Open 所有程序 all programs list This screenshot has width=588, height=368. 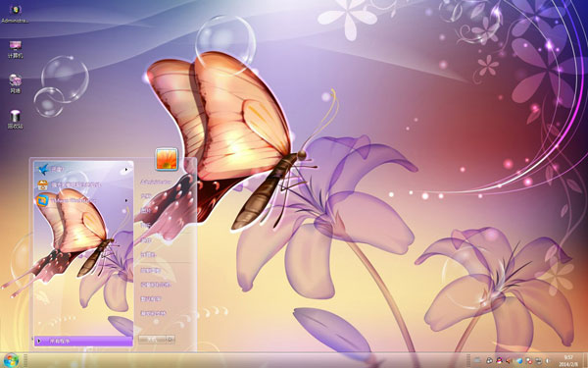pos(83,341)
